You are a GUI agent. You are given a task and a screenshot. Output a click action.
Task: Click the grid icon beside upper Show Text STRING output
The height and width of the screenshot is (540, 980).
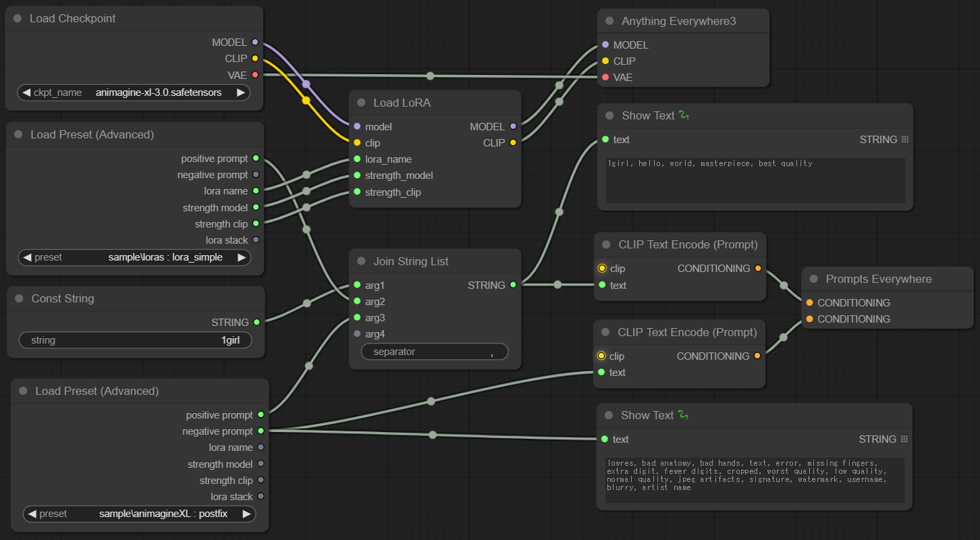pyautogui.click(x=905, y=140)
